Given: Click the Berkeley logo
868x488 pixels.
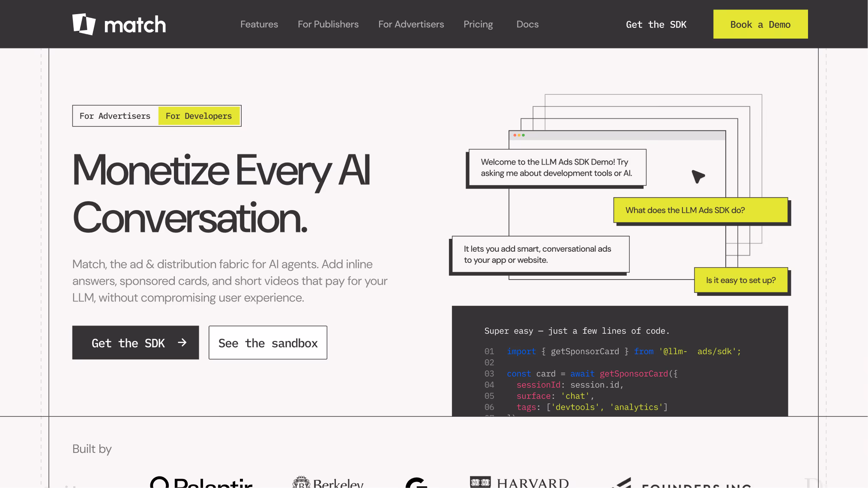Looking at the screenshot, I should pyautogui.click(x=328, y=482).
